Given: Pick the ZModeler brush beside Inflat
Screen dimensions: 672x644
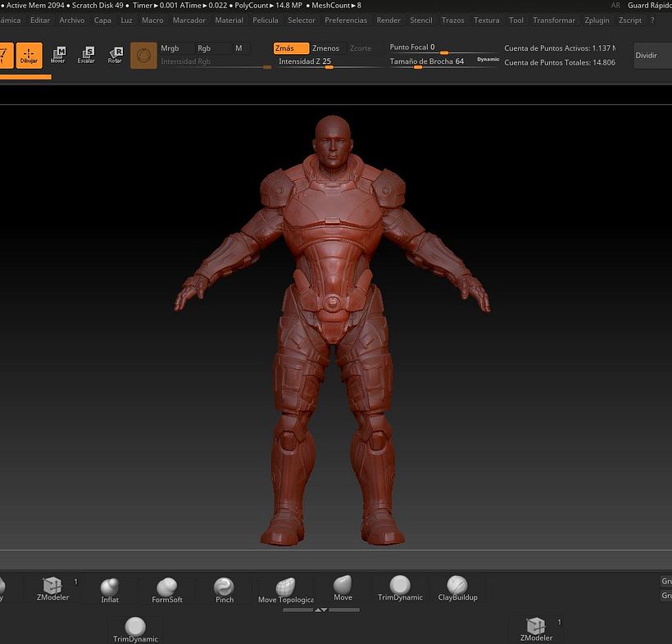Looking at the screenshot, I should [52, 589].
